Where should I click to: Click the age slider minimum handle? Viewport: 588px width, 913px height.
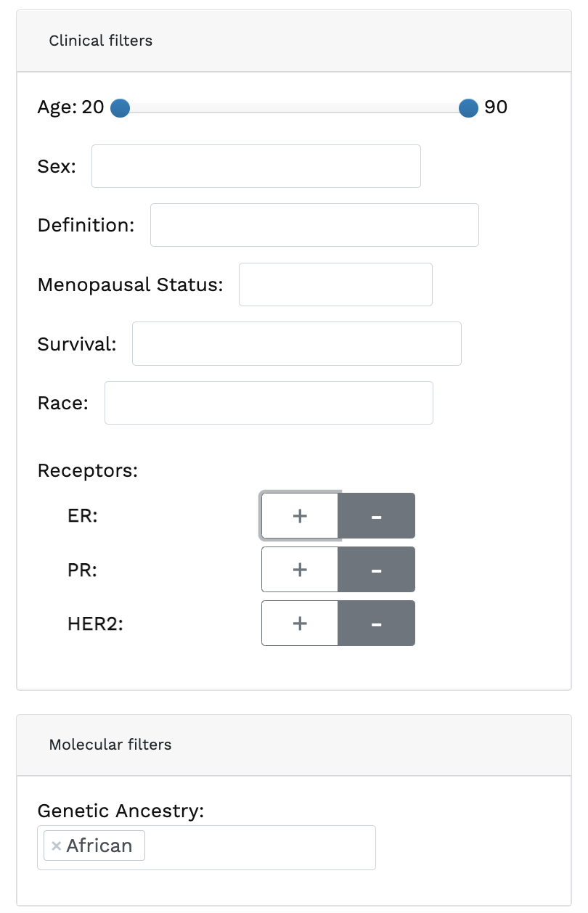tap(121, 108)
